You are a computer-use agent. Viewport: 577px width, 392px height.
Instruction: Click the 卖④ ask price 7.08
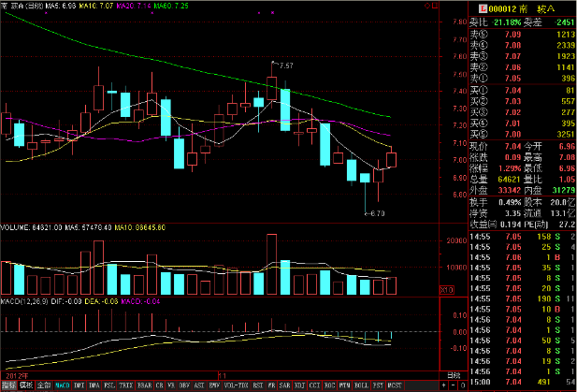512,45
